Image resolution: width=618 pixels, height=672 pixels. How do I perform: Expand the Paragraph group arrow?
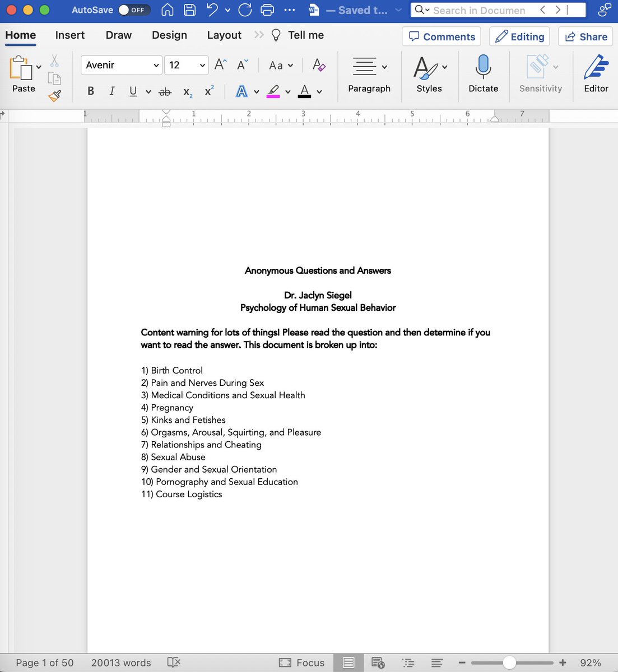click(x=384, y=67)
